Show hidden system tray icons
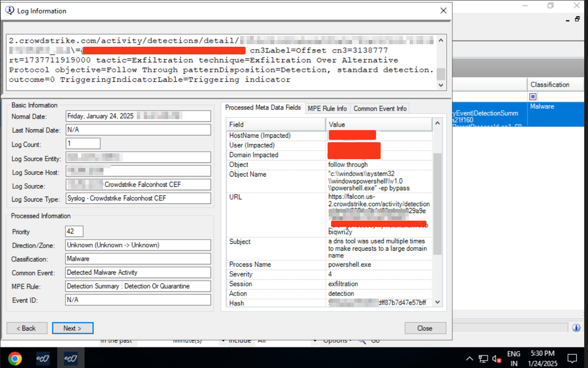This screenshot has width=588, height=368. [469, 359]
